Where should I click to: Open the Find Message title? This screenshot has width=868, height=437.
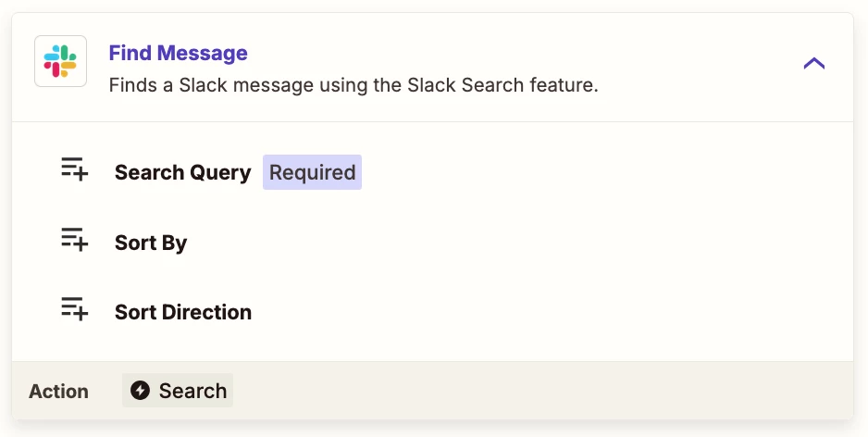click(178, 53)
